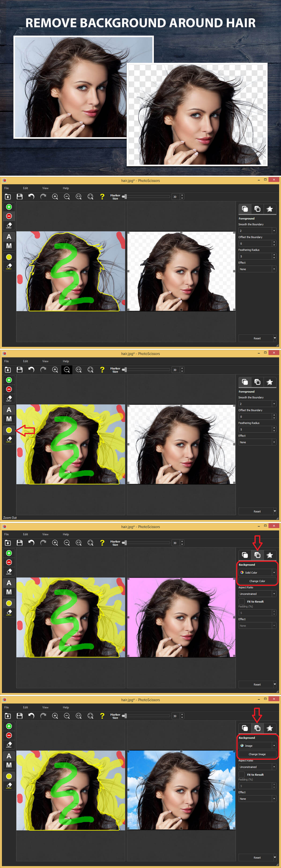
Task: Select green foreground marker in sky-background window
Action: point(9,726)
